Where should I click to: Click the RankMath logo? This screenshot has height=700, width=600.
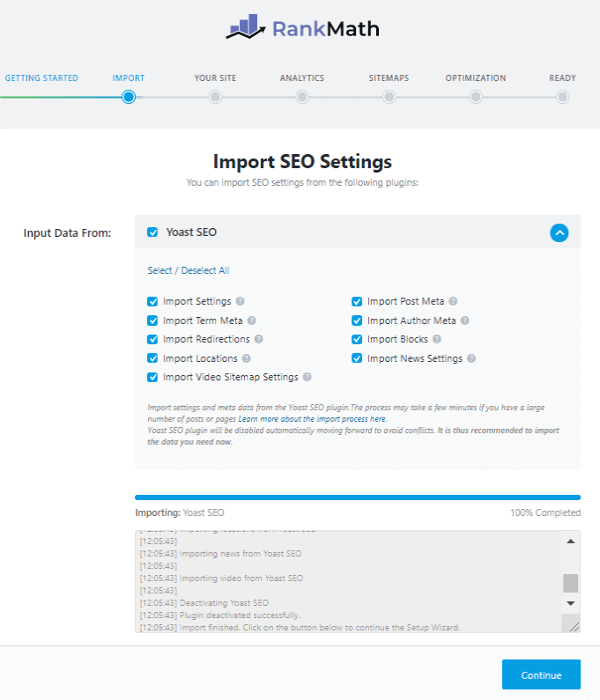click(x=302, y=26)
